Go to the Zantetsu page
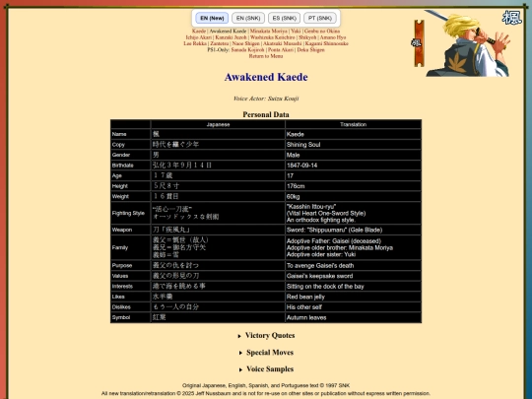 pos(219,43)
